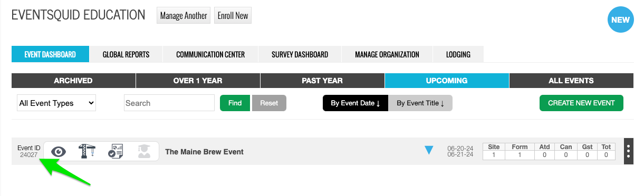Open The Maine Brew Event title

205,152
